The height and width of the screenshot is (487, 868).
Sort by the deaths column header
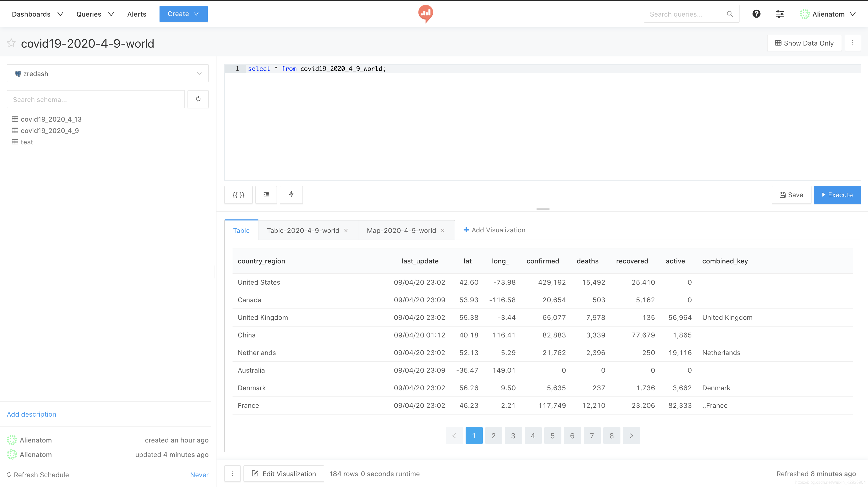point(587,261)
